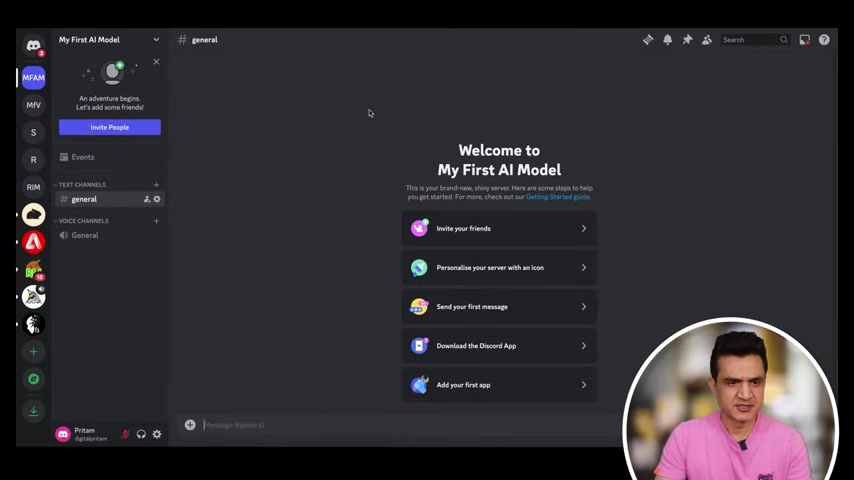Click the Search field
Image resolution: width=854 pixels, height=480 pixels.
(754, 40)
